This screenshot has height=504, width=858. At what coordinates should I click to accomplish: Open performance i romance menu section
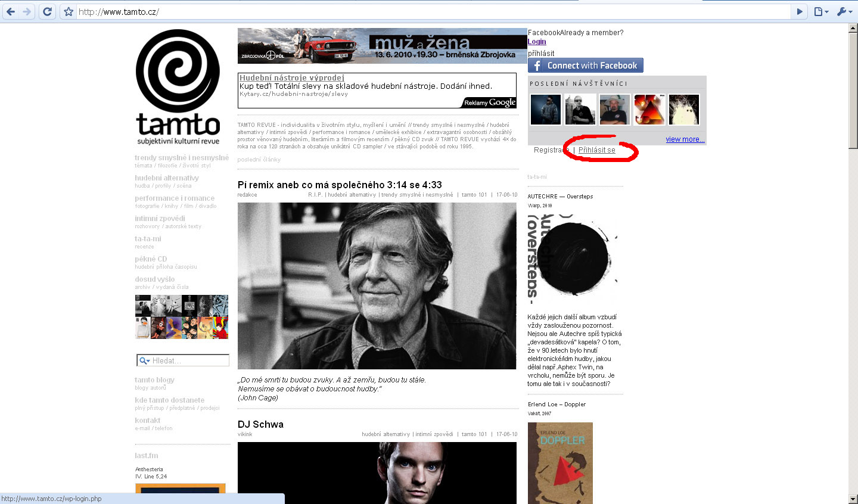coord(175,198)
